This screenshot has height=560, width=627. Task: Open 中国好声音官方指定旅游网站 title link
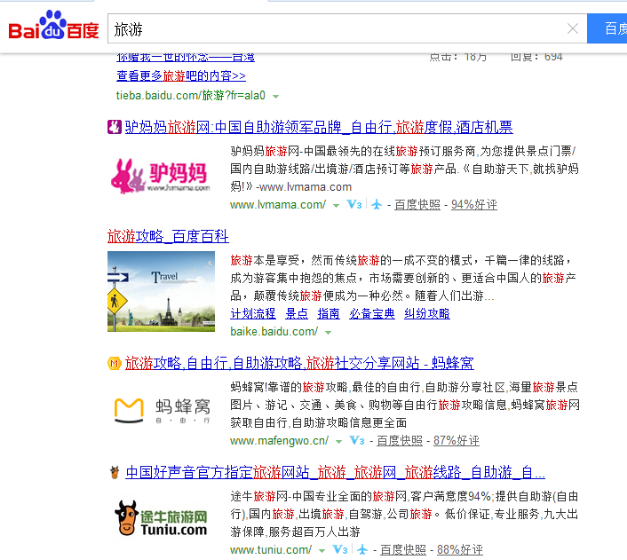pyautogui.click(x=335, y=472)
